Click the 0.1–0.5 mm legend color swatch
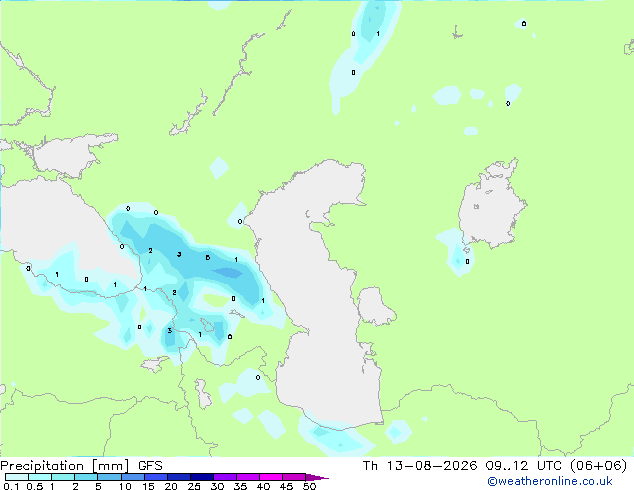The width and height of the screenshot is (634, 490). (x=17, y=477)
